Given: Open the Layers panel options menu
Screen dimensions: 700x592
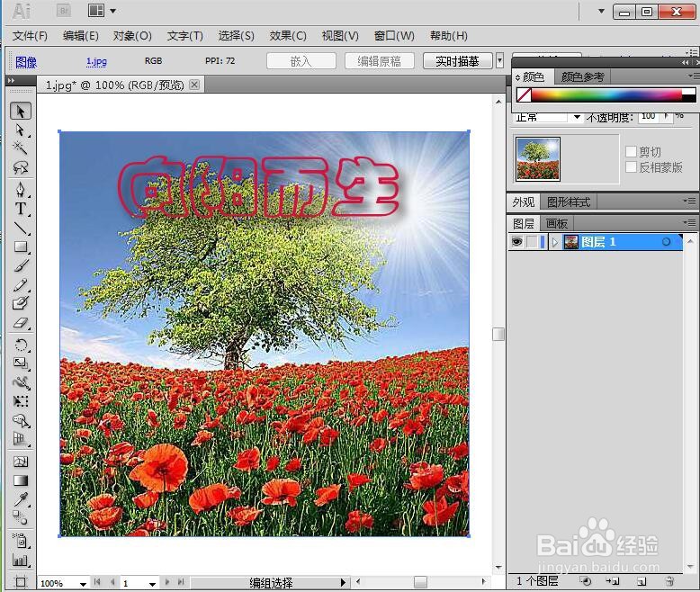Looking at the screenshot, I should [x=689, y=222].
